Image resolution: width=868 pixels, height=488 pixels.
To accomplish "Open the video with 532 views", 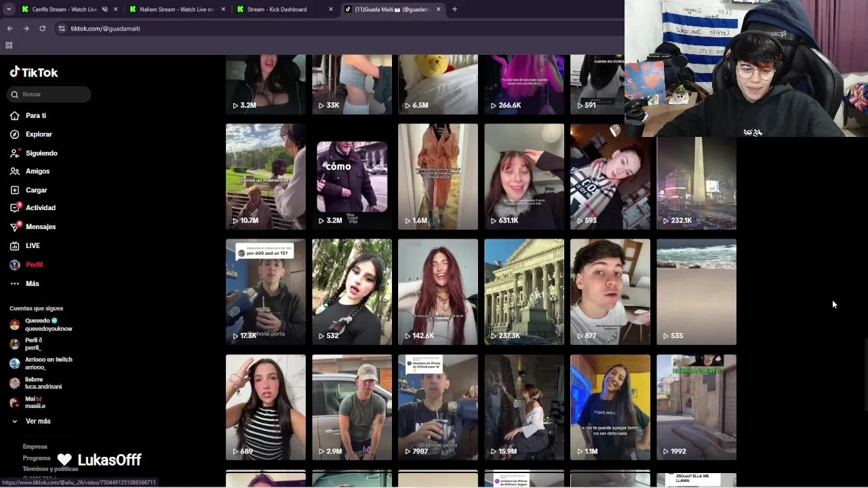I will 352,291.
